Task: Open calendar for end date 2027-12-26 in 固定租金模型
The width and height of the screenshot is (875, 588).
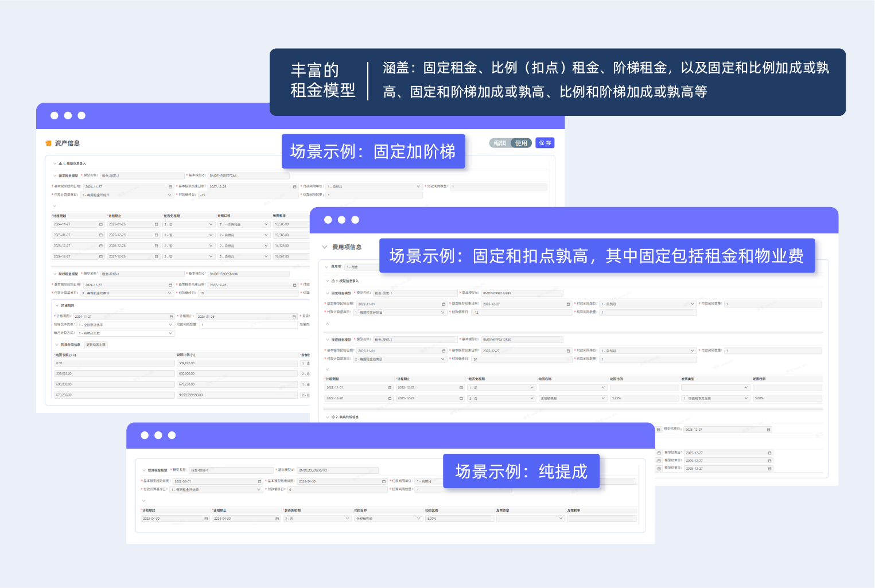Action: pos(294,186)
